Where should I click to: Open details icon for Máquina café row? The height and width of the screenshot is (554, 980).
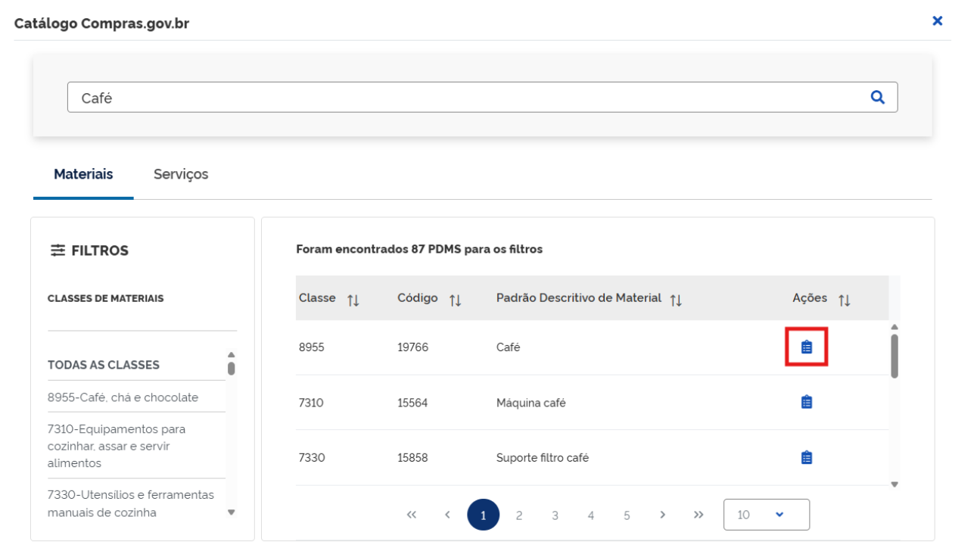806,402
